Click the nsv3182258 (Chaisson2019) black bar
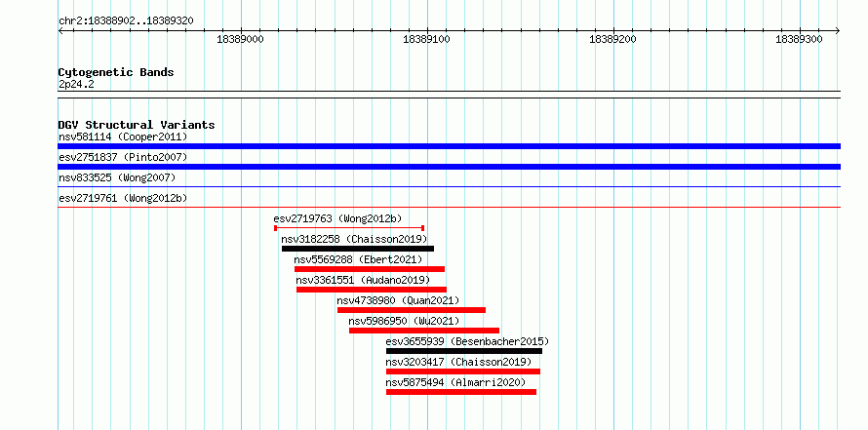The height and width of the screenshot is (430, 868). coord(358,249)
